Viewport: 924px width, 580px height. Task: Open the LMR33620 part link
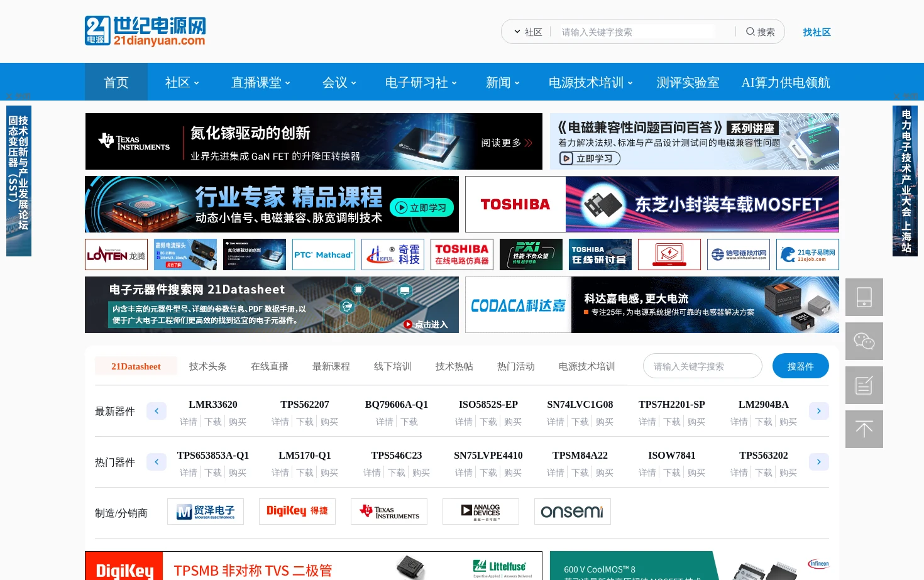[213, 404]
